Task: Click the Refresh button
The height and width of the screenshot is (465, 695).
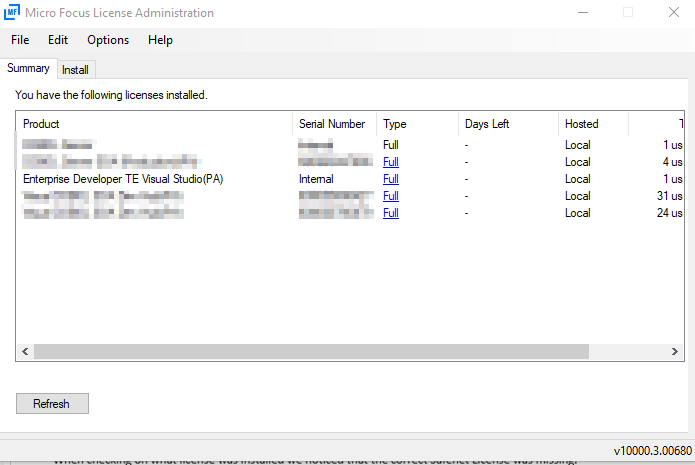Action: (x=52, y=403)
